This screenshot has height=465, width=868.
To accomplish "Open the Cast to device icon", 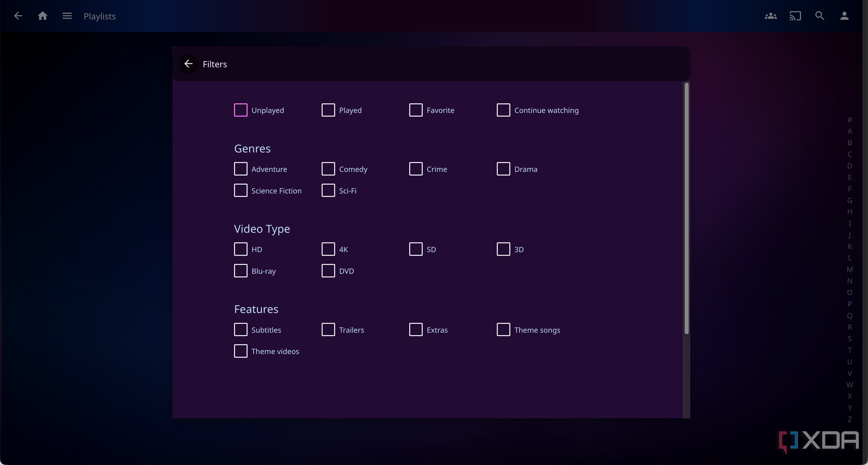I will pos(795,16).
